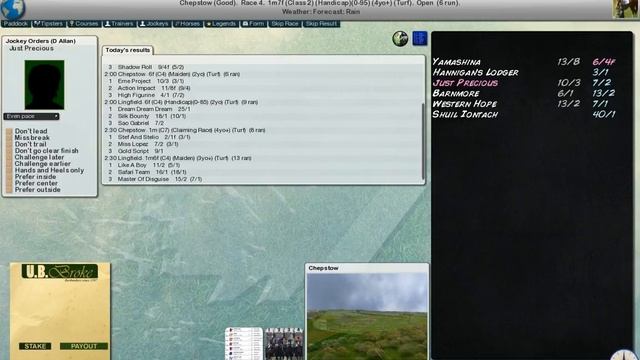Select Yamashina on the odds board

click(x=456, y=62)
